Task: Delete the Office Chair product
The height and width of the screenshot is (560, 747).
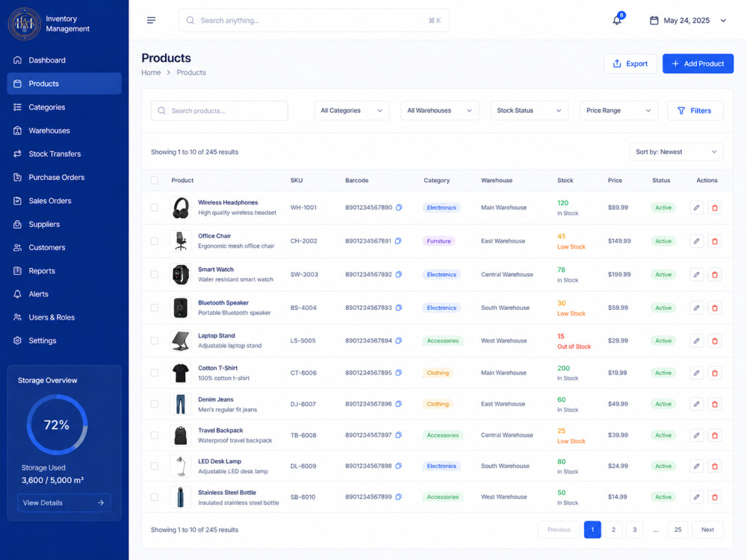Action: (x=715, y=241)
